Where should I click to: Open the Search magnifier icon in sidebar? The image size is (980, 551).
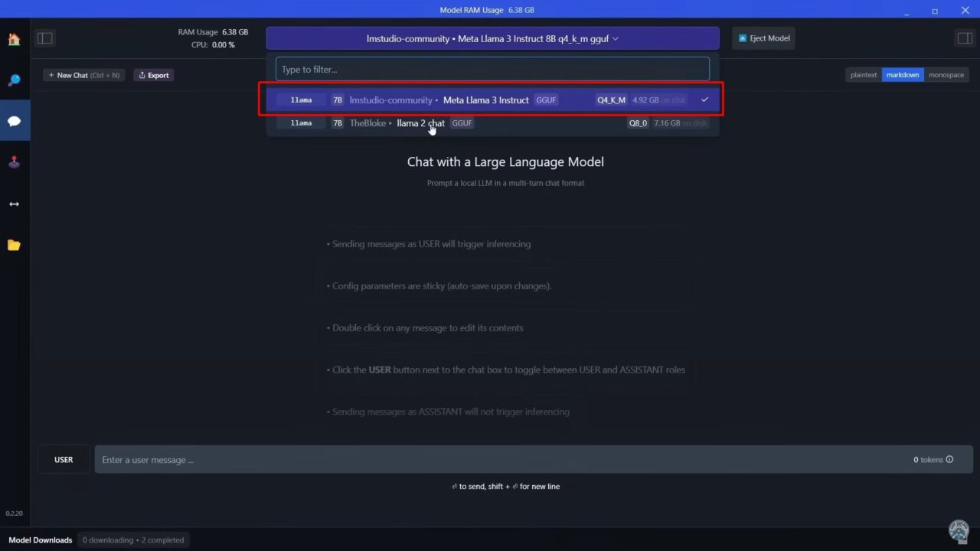click(14, 80)
